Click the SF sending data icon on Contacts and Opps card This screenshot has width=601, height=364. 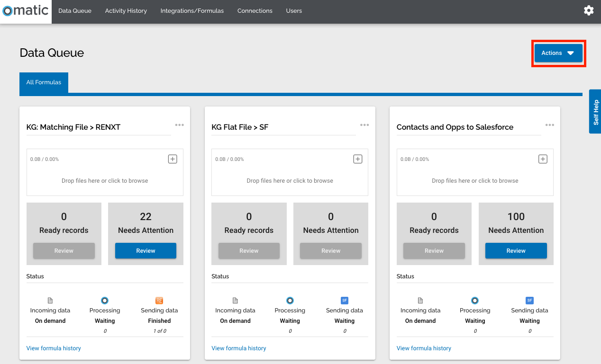tap(529, 300)
